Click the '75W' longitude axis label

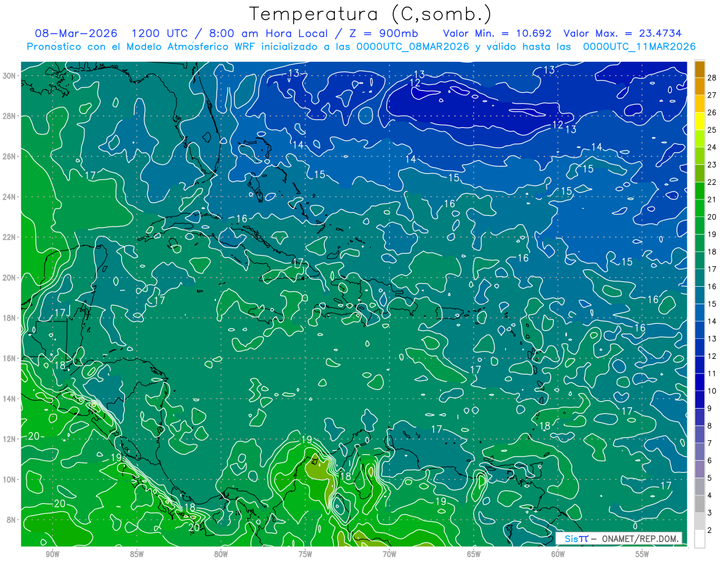305,554
